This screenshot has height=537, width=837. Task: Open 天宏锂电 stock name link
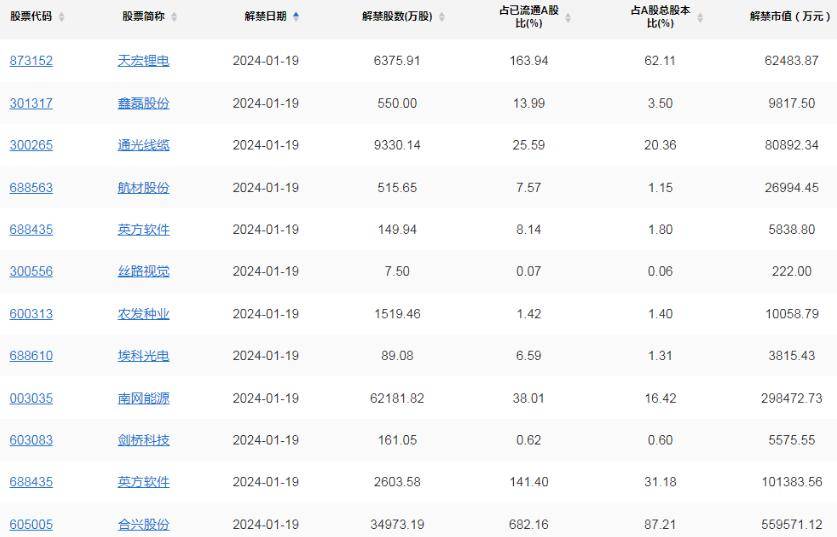click(143, 61)
